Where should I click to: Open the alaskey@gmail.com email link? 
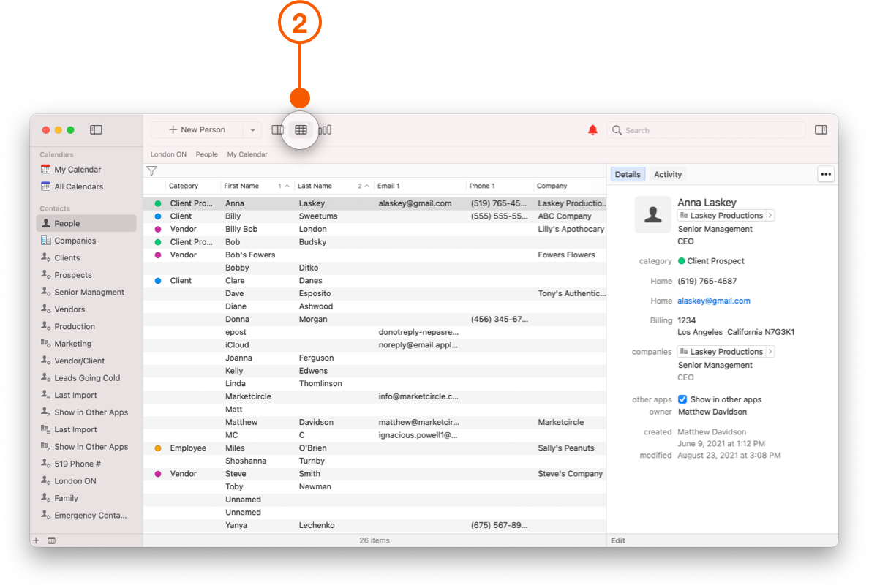713,301
